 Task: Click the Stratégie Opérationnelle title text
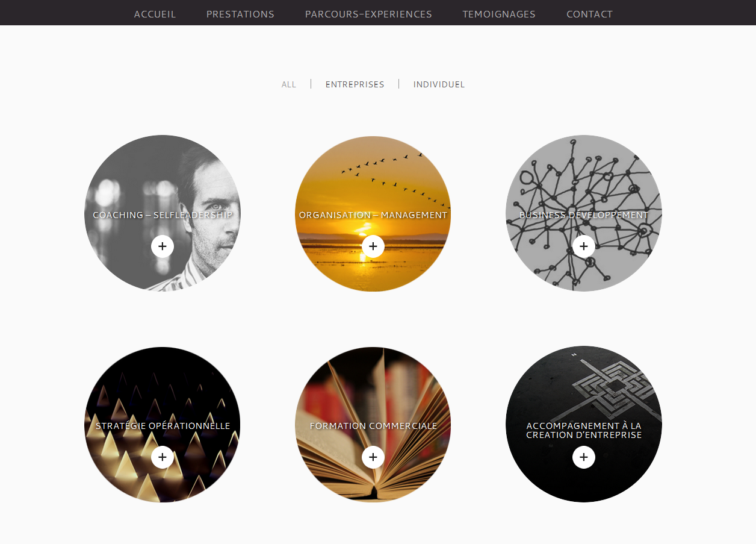tap(163, 426)
